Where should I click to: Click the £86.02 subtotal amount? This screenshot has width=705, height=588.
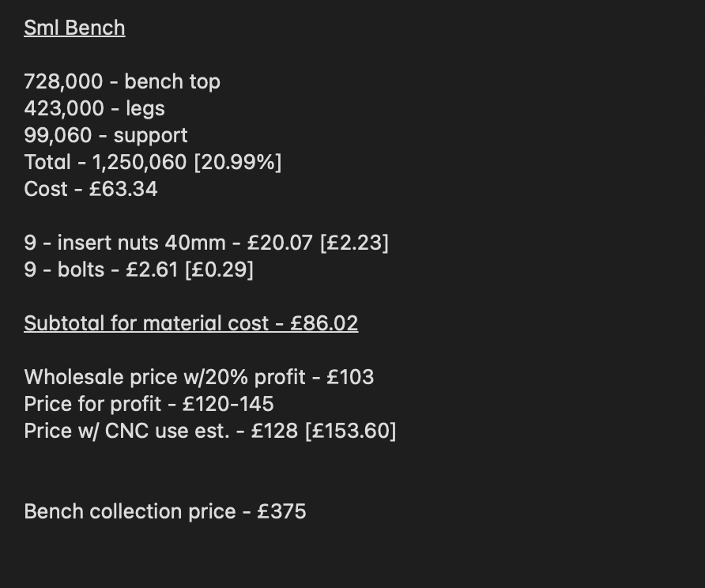click(x=324, y=324)
